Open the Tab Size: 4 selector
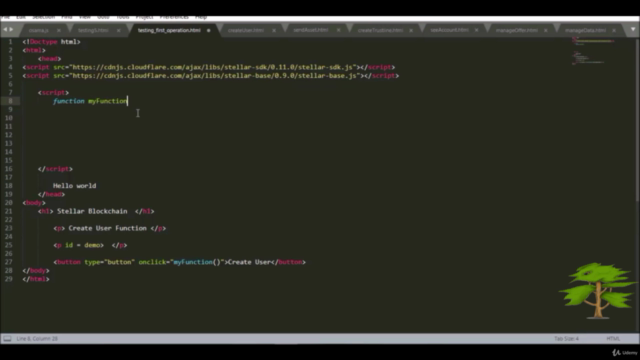 567,338
